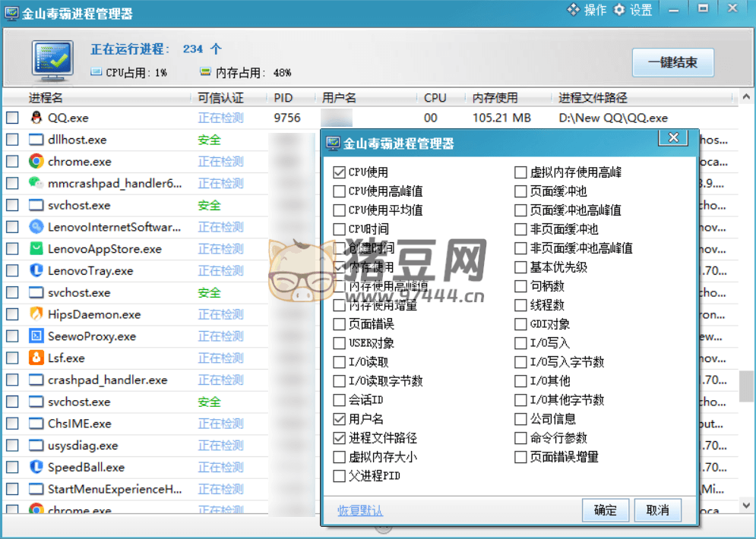Click the green LenovoAppStore.exe icon
756x539 pixels.
tap(36, 248)
